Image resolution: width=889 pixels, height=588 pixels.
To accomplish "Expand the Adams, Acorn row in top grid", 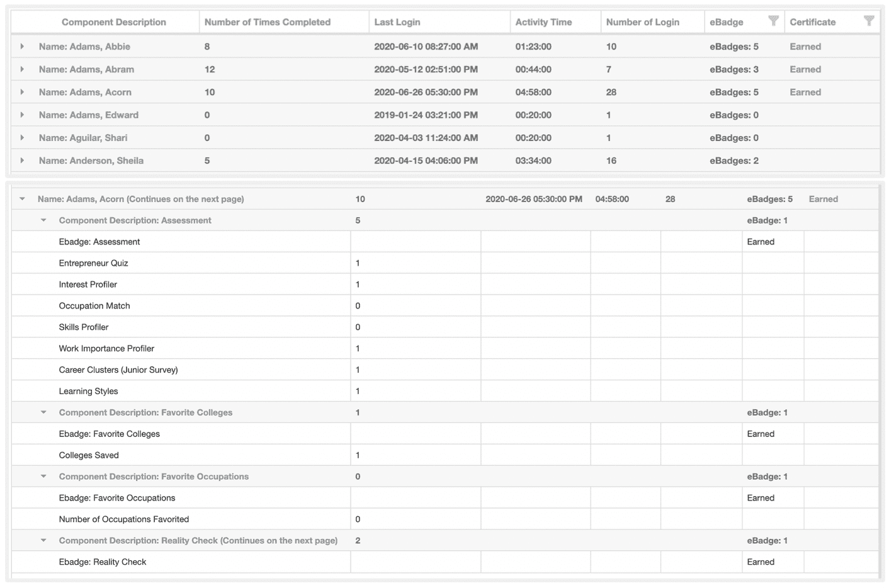I will [x=22, y=92].
